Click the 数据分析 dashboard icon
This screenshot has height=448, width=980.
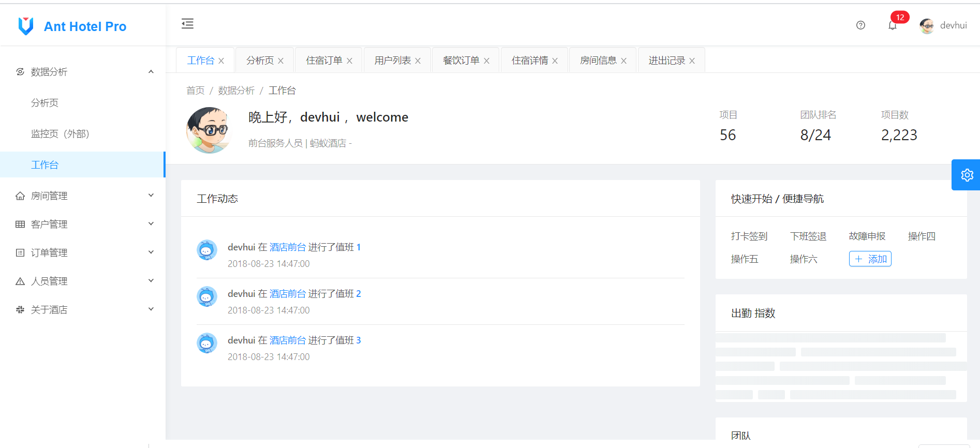coord(20,71)
